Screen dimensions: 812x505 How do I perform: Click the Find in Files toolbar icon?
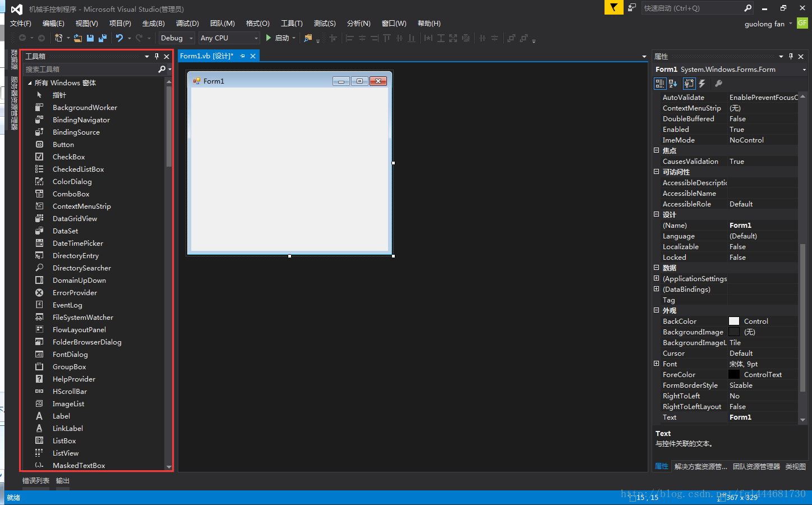(308, 38)
